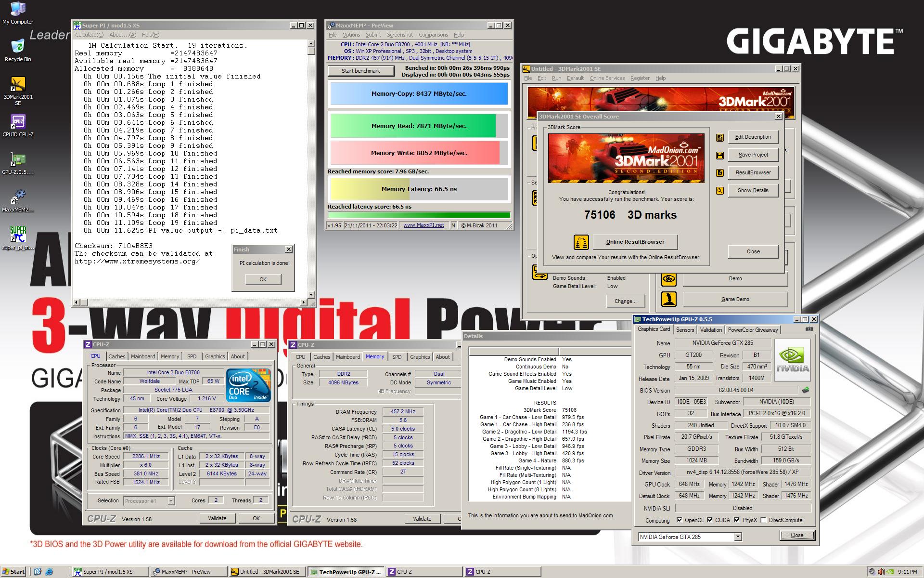Switch to PowerColor Giveaway tab in GPU-Z
This screenshot has height=578, width=924.
point(753,330)
